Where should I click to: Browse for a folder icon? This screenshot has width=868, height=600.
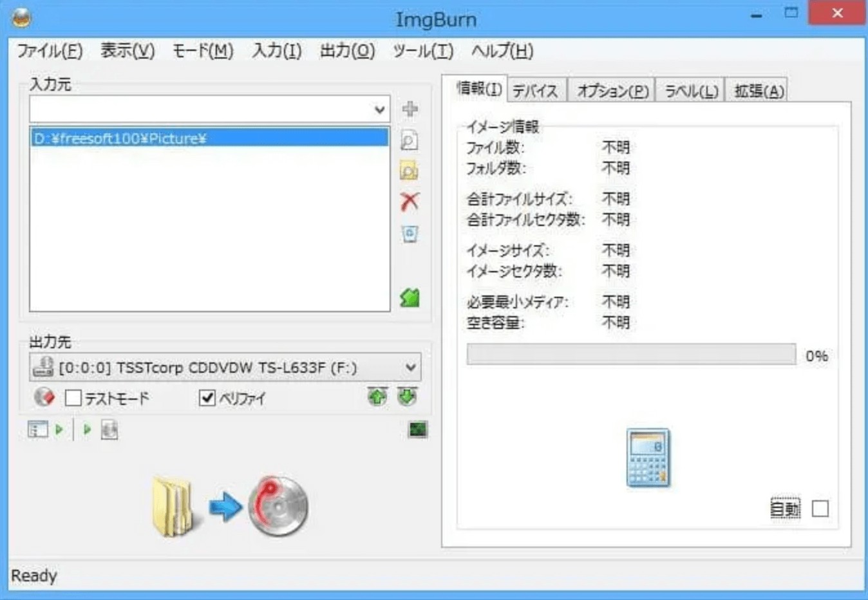click(410, 171)
